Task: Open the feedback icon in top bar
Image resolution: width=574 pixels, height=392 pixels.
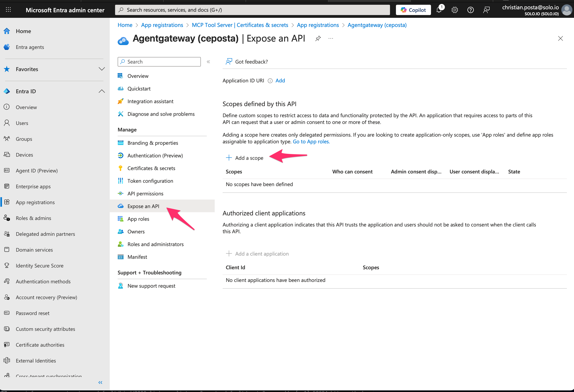Action: click(486, 10)
